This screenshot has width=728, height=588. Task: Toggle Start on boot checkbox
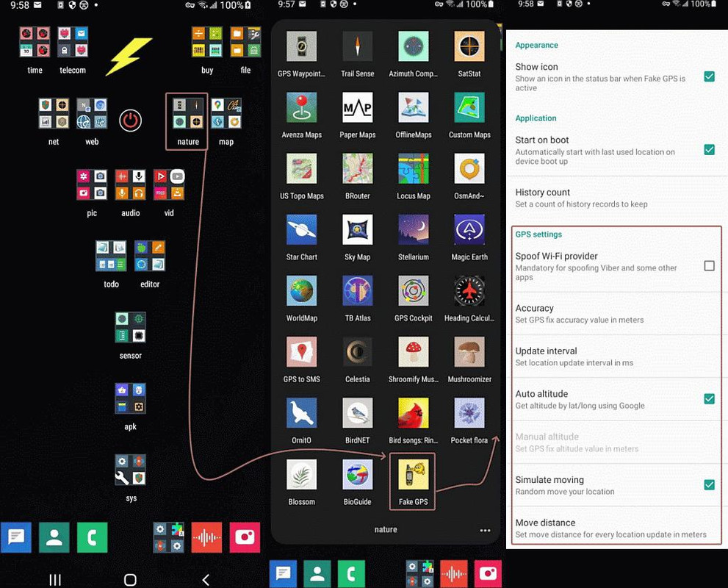point(709,149)
